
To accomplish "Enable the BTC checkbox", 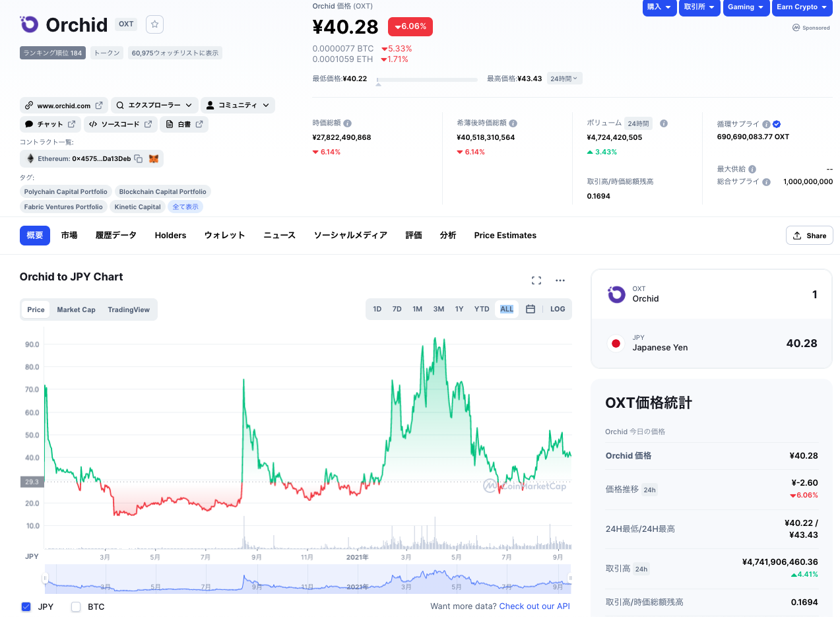I will (76, 606).
